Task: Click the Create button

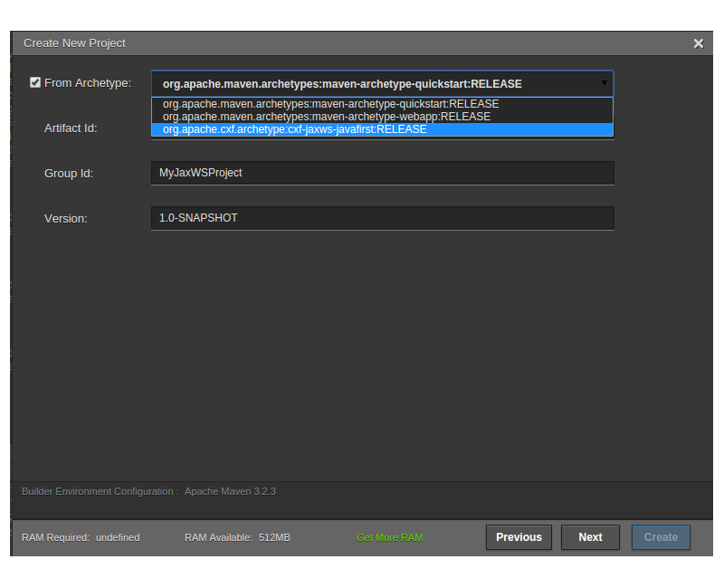Action: (x=661, y=537)
